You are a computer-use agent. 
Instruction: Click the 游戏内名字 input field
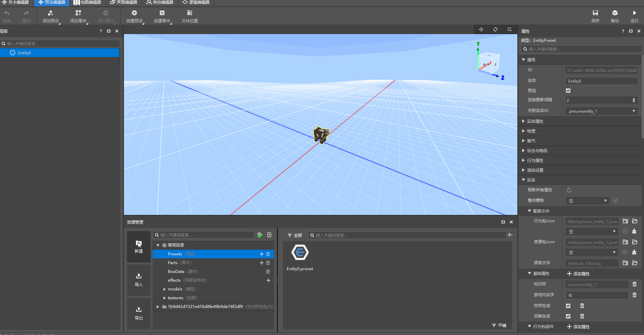tap(597, 295)
